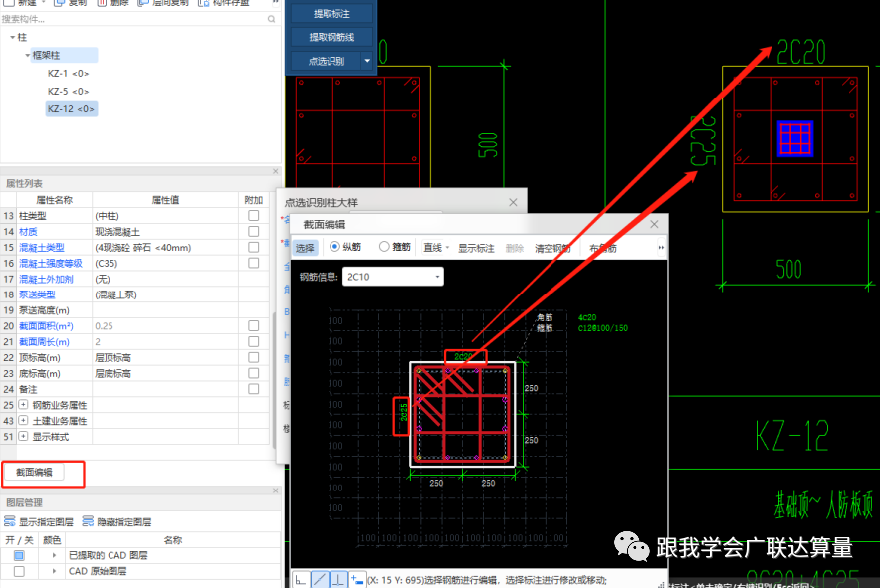Toggle the diagonal line snap icon
882x588 pixels.
tap(320, 580)
